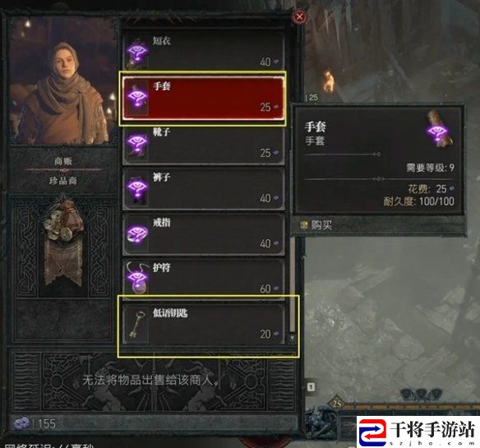Select the 裤子 row priced 40
This screenshot has height=448, width=480.
(x=204, y=188)
